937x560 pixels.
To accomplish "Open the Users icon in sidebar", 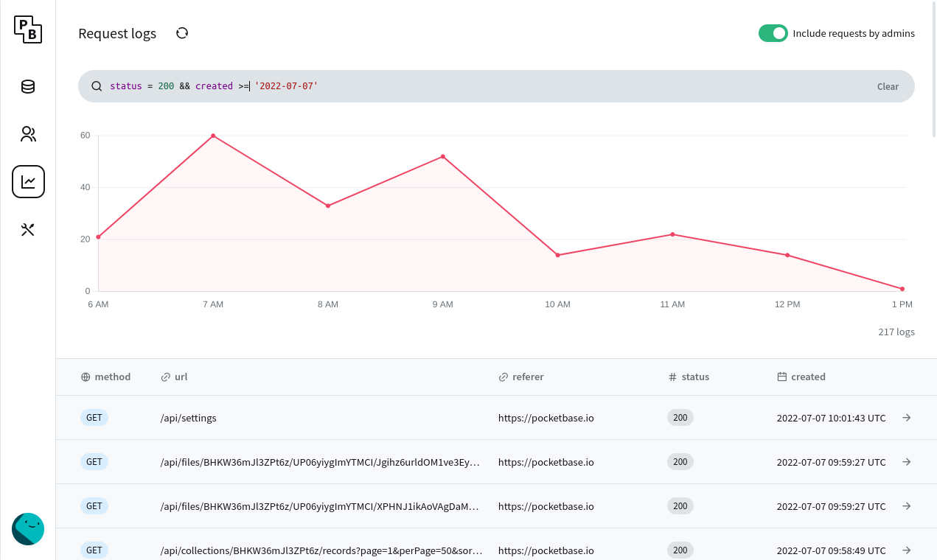I will (x=28, y=134).
